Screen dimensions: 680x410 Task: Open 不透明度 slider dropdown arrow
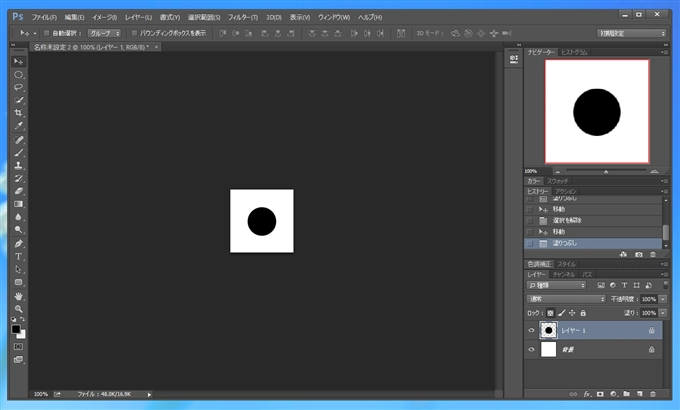click(x=663, y=299)
